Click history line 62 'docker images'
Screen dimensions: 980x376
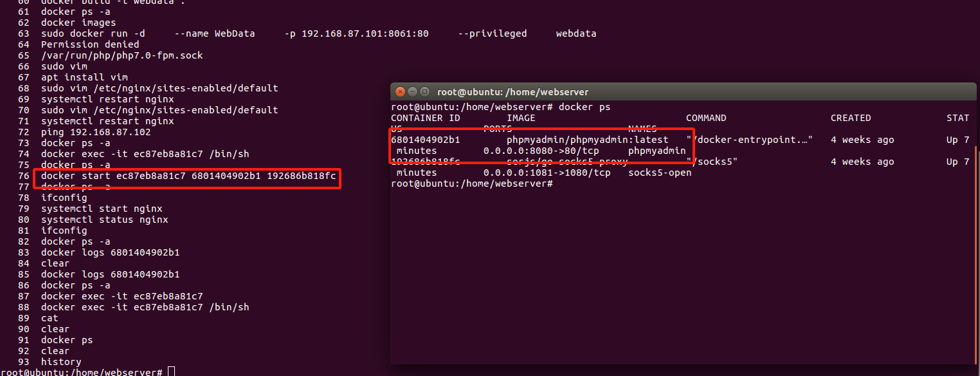click(x=78, y=23)
